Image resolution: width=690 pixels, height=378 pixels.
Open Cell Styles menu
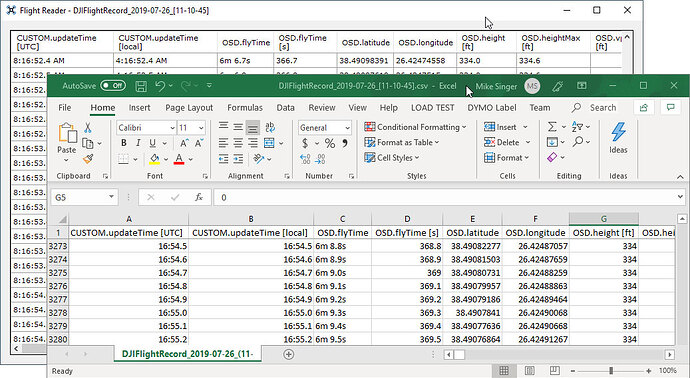pos(392,158)
